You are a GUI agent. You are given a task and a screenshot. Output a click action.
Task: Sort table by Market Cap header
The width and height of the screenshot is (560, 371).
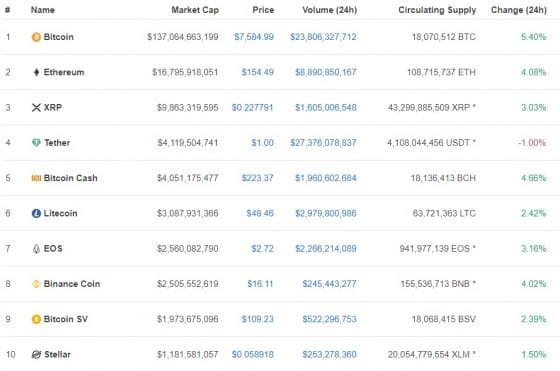click(x=195, y=10)
